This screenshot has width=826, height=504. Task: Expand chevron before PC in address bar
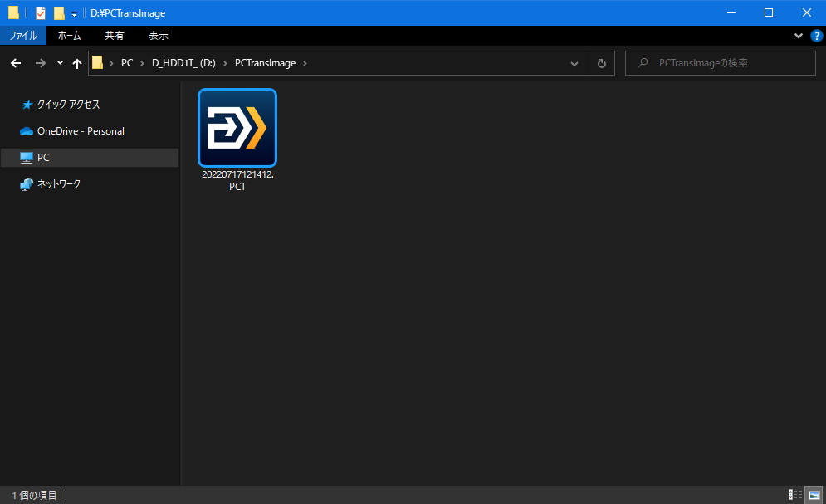point(111,63)
